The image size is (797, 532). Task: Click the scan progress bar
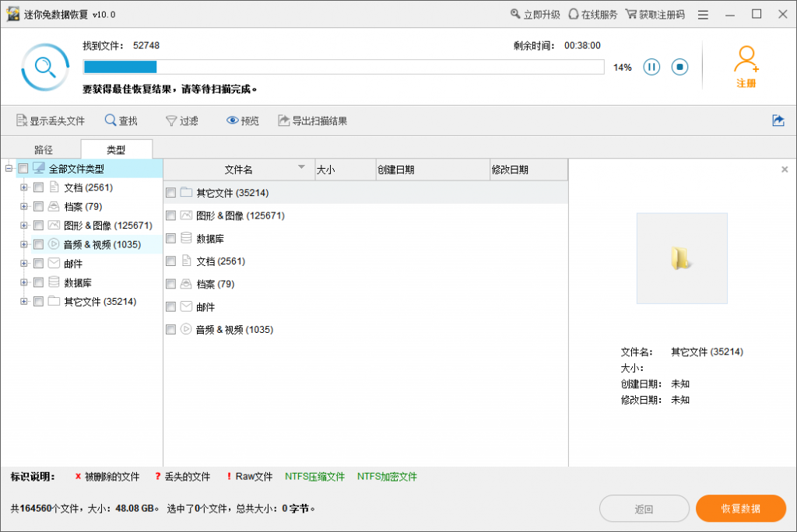tap(343, 67)
